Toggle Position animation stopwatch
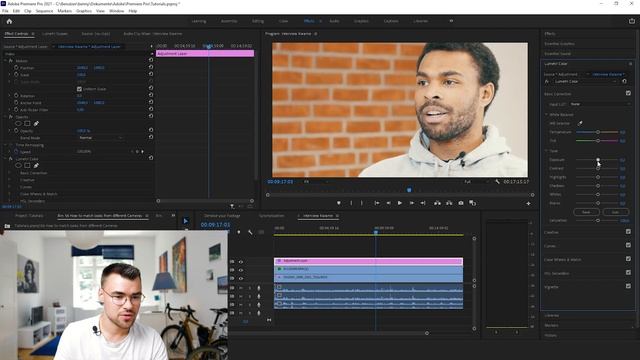The height and width of the screenshot is (360, 640). coord(16,67)
